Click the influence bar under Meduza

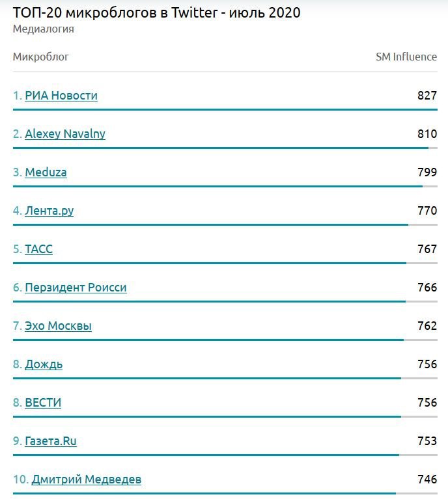[x=225, y=187]
